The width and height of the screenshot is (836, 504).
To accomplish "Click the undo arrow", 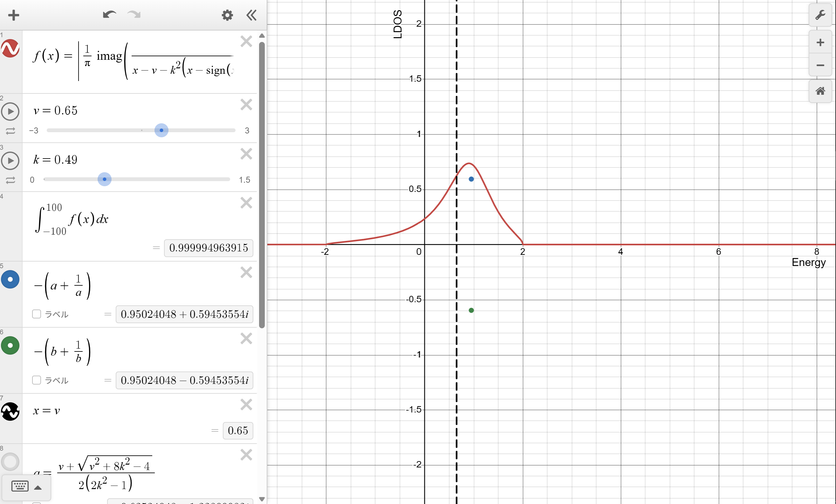I will [x=109, y=15].
